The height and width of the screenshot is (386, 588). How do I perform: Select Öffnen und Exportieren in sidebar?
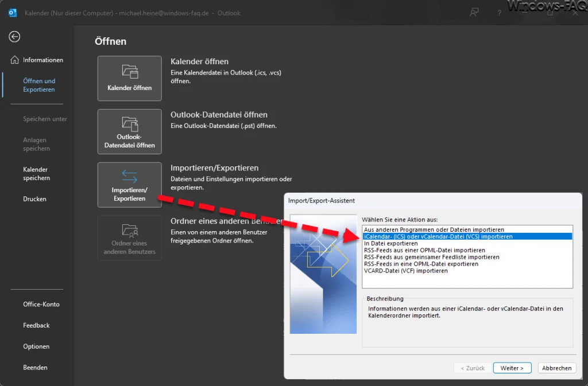(x=39, y=85)
